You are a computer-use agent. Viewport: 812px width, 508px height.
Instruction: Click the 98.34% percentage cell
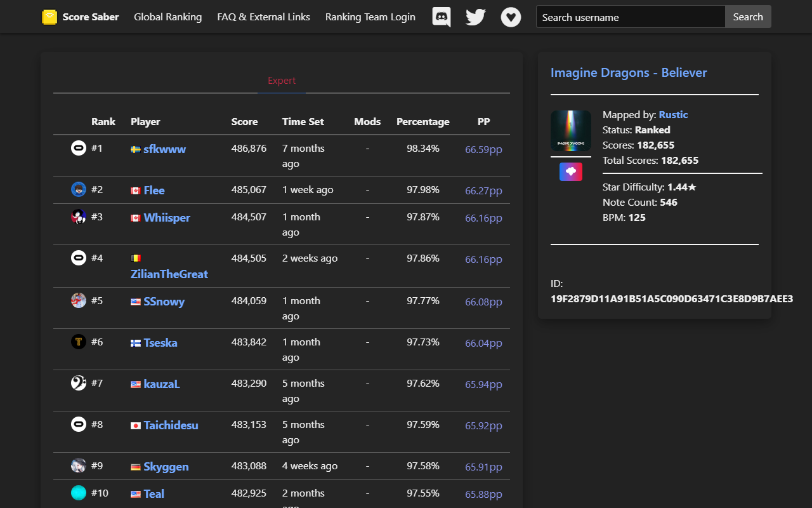click(423, 149)
